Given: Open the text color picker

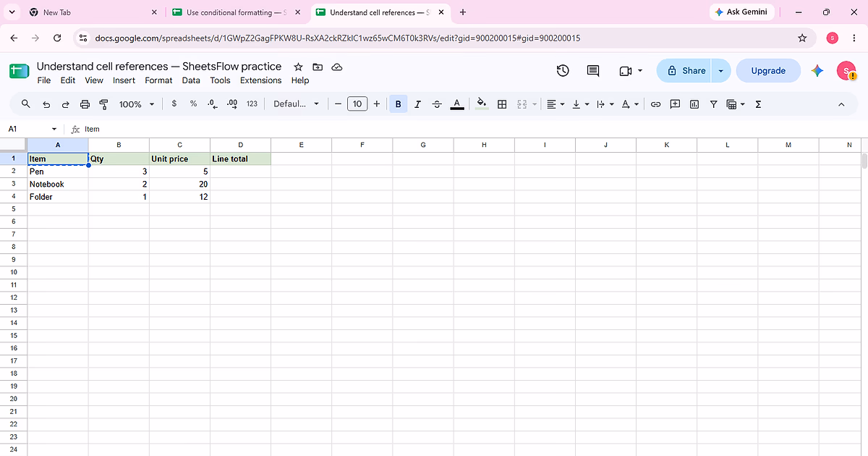Looking at the screenshot, I should [456, 104].
